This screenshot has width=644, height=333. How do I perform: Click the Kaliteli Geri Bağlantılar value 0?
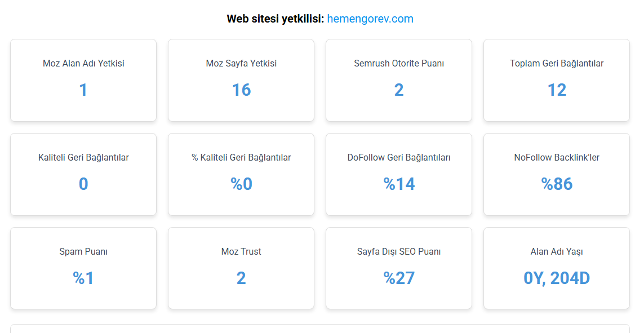(83, 184)
